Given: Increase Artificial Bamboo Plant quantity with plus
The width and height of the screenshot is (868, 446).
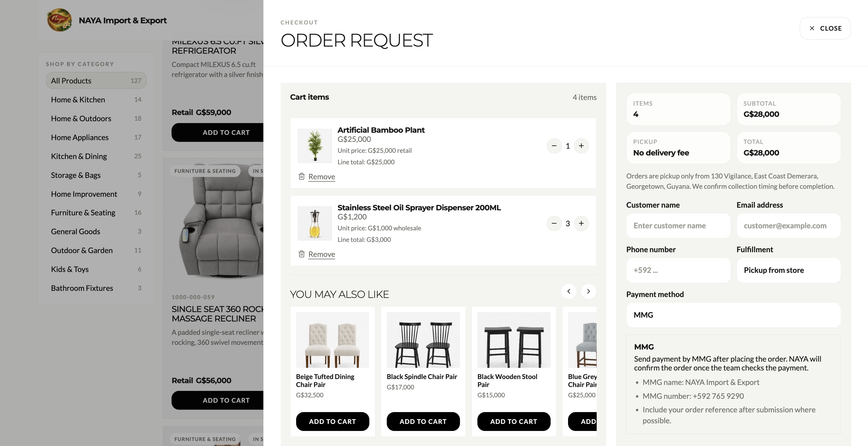Looking at the screenshot, I should click(x=581, y=146).
